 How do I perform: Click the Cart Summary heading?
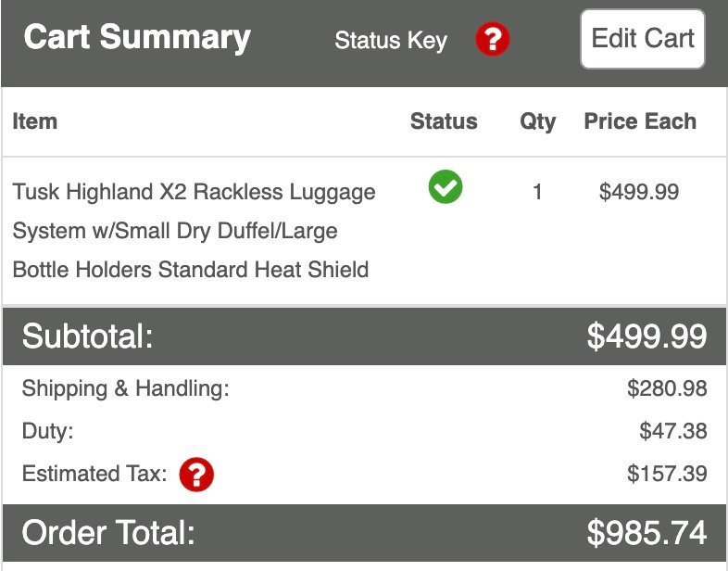pyautogui.click(x=137, y=37)
